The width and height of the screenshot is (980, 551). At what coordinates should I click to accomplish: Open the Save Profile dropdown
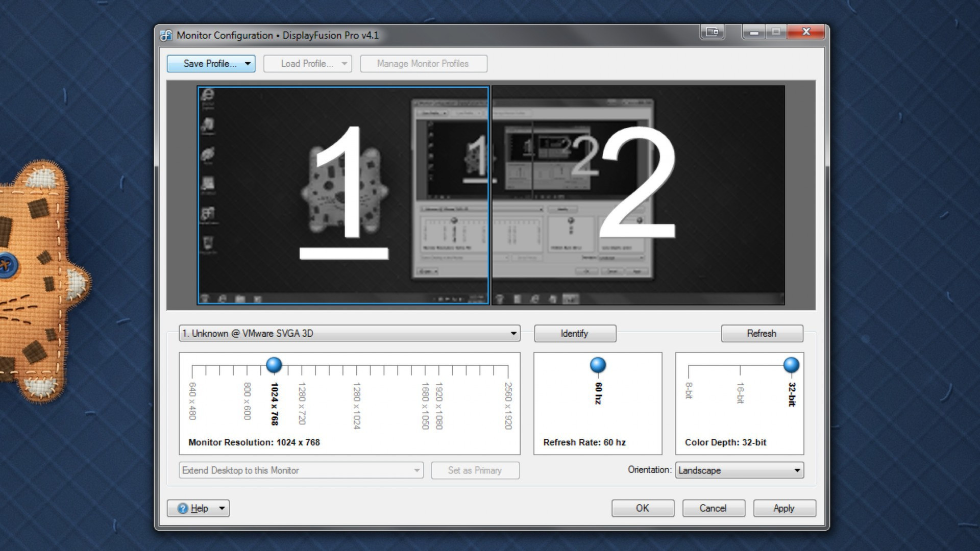coord(249,63)
